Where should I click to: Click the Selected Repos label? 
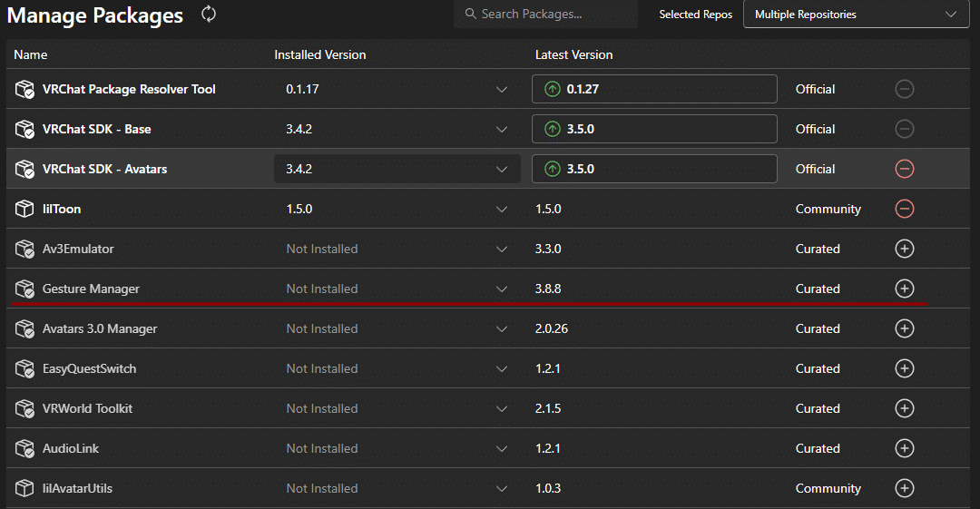(696, 15)
